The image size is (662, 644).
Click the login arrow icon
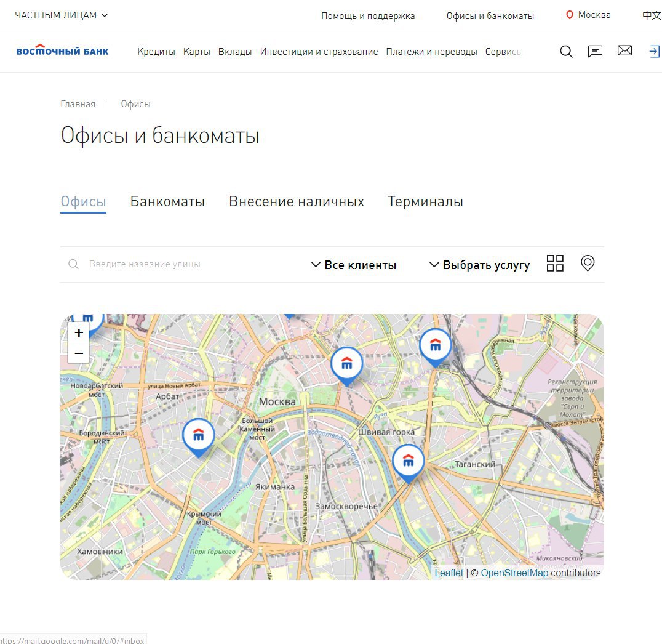point(654,52)
